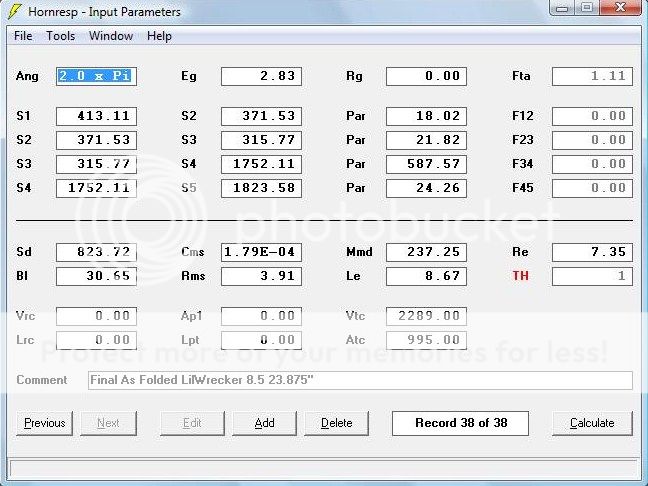Open the Tools menu
The image size is (648, 486).
60,36
